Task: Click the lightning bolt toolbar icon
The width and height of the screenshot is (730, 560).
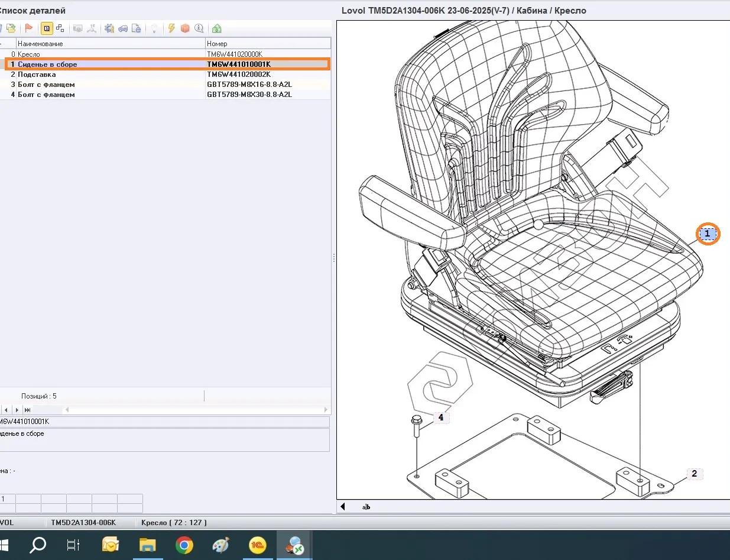Action: [172, 28]
